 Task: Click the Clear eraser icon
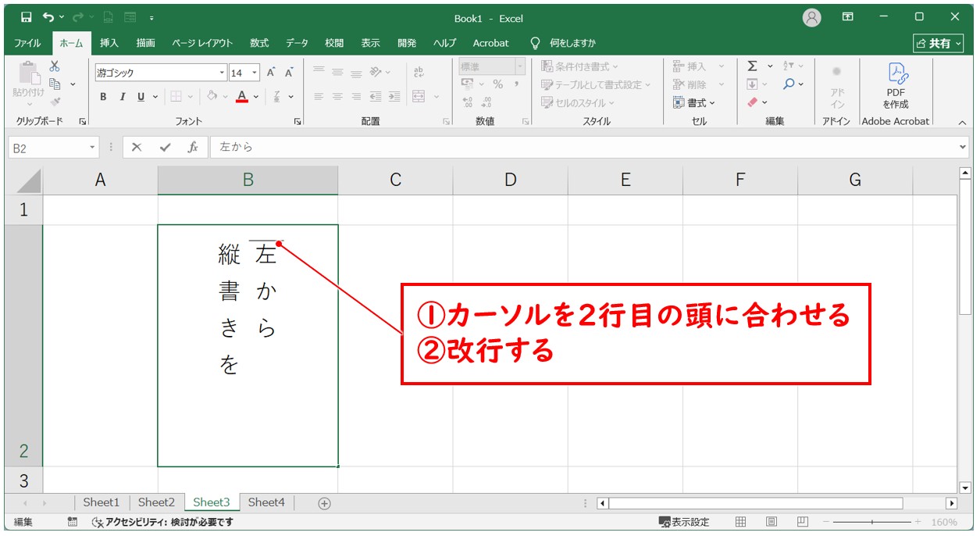coord(753,102)
